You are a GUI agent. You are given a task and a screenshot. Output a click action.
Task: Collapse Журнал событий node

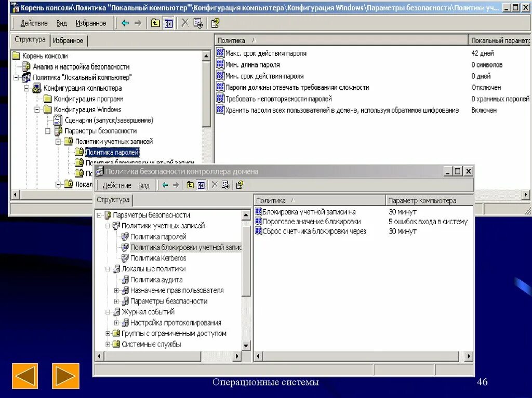click(x=108, y=312)
